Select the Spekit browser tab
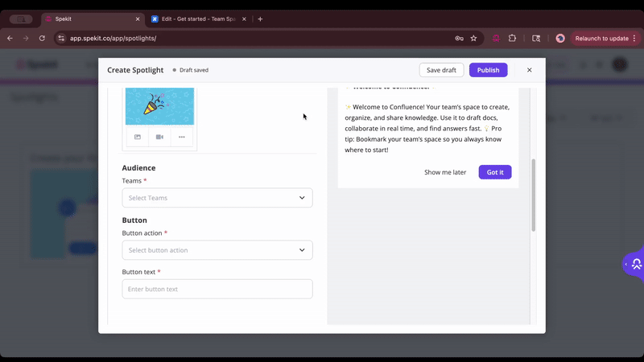This screenshot has width=644, height=362. pyautogui.click(x=89, y=19)
